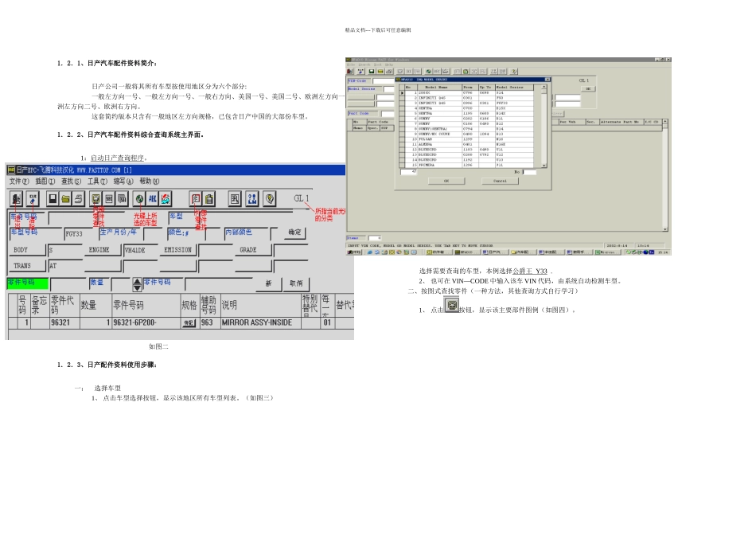Image resolution: width=756 pixels, height=535 pixels.
Task: Click the yellow open-folder icon in Chinese EPC toolbar
Action: pos(65,199)
